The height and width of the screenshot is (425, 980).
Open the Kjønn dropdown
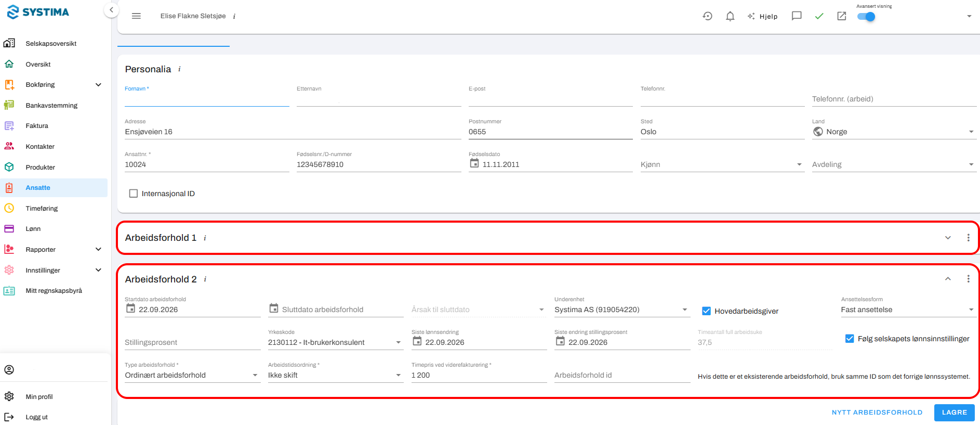722,164
